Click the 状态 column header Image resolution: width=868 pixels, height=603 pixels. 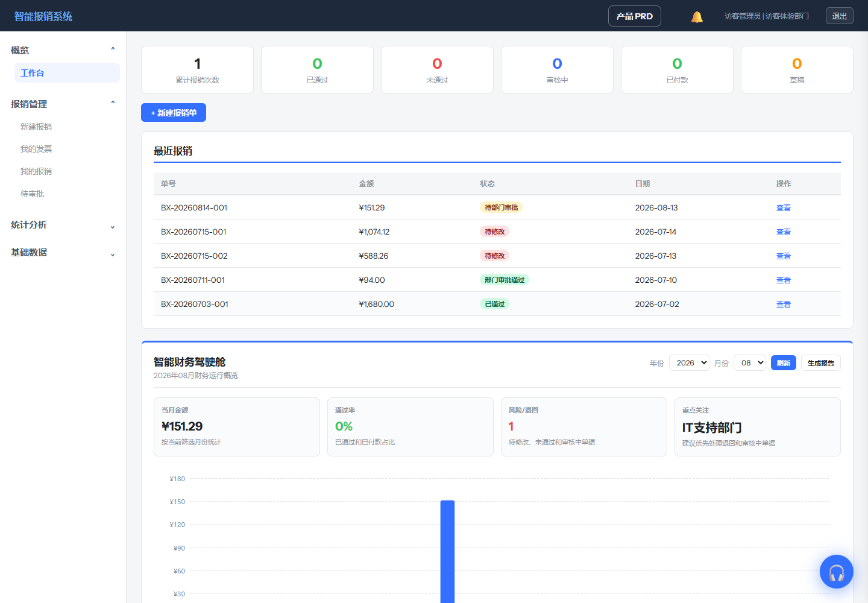pyautogui.click(x=488, y=184)
